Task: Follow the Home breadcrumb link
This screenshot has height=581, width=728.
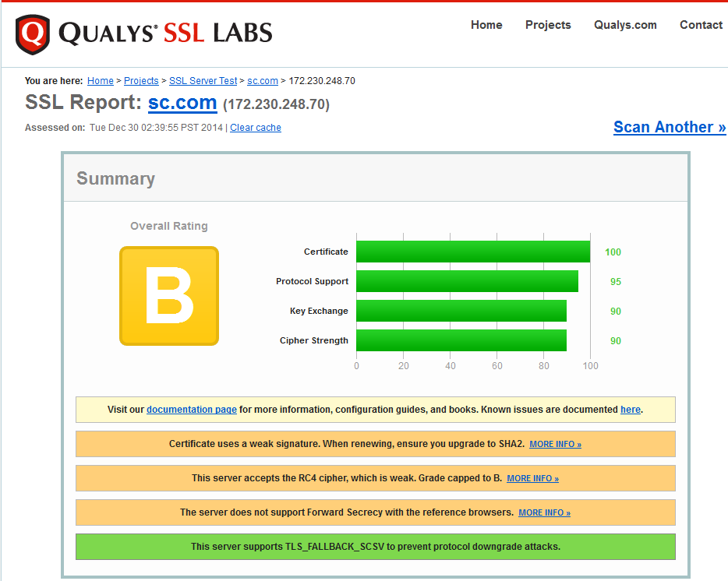Action: 101,81
